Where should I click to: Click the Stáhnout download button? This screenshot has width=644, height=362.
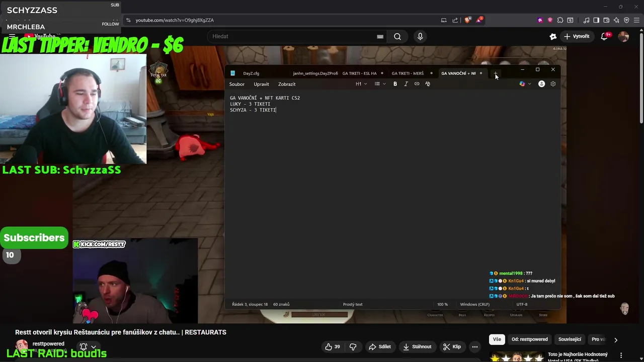tap(417, 346)
